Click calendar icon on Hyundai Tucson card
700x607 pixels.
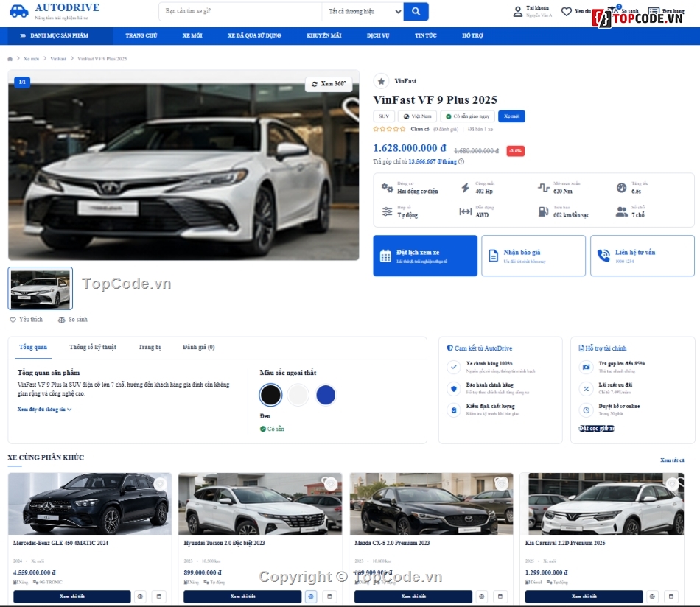click(x=329, y=596)
